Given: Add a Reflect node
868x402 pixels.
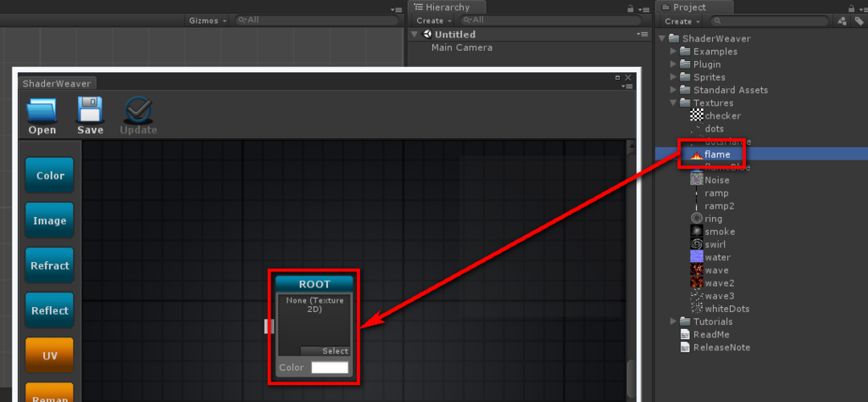Looking at the screenshot, I should pos(49,310).
